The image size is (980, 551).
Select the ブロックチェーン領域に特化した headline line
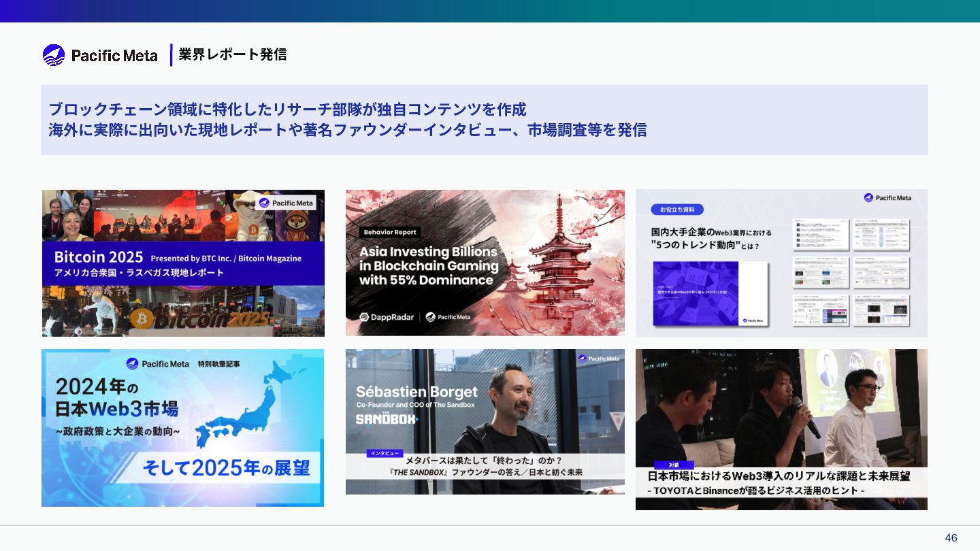287,110
